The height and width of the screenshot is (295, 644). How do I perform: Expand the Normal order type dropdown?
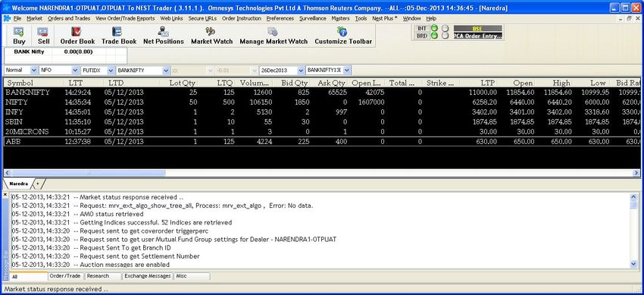click(33, 71)
